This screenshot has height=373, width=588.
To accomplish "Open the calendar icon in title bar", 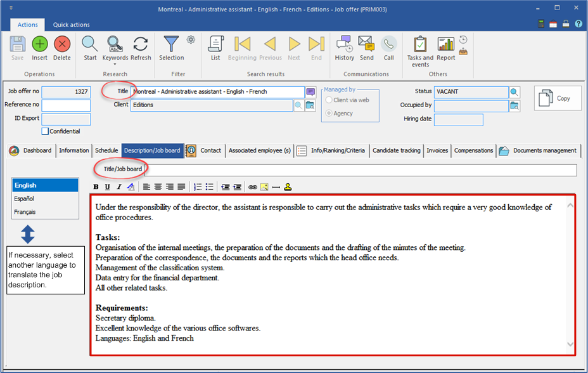I will [x=553, y=24].
